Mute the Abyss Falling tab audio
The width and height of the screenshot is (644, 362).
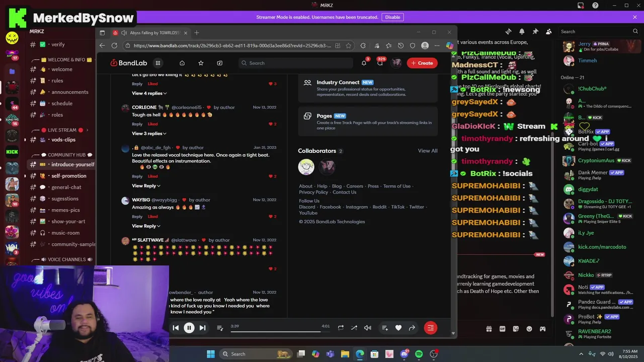pos(124,33)
